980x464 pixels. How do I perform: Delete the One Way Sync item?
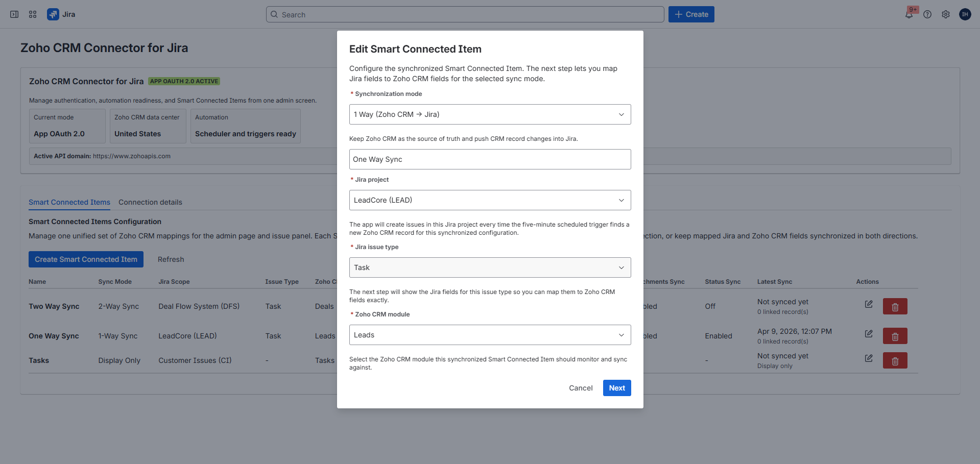coord(895,336)
